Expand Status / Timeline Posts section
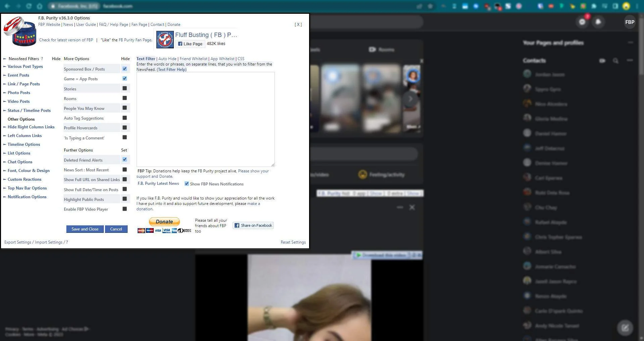The height and width of the screenshot is (341, 644). coord(29,111)
